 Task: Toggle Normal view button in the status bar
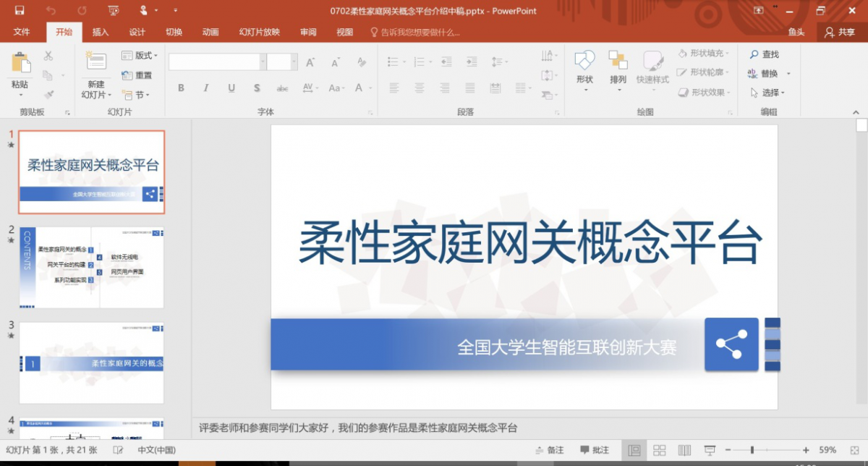tap(634, 450)
